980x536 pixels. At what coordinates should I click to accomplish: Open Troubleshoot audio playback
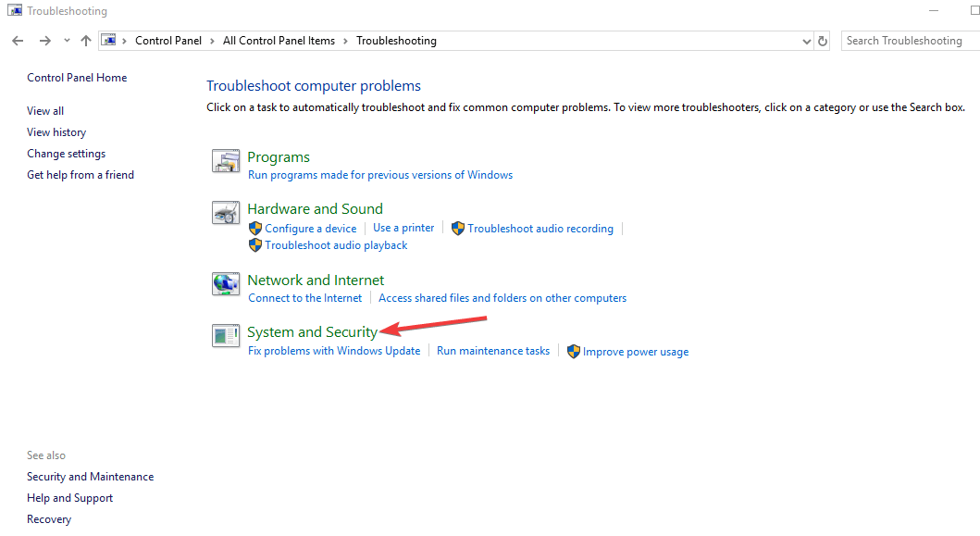coord(336,245)
